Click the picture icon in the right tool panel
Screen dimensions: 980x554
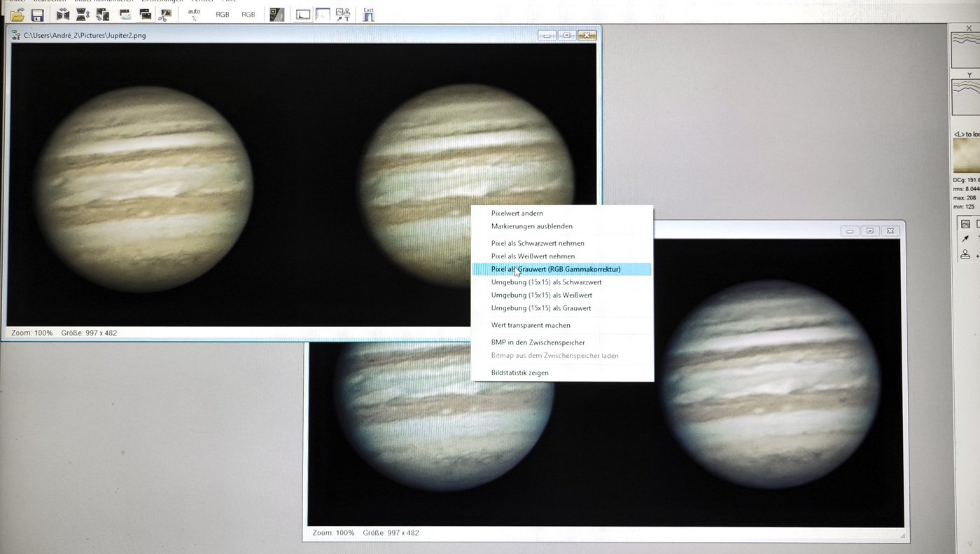click(x=965, y=224)
